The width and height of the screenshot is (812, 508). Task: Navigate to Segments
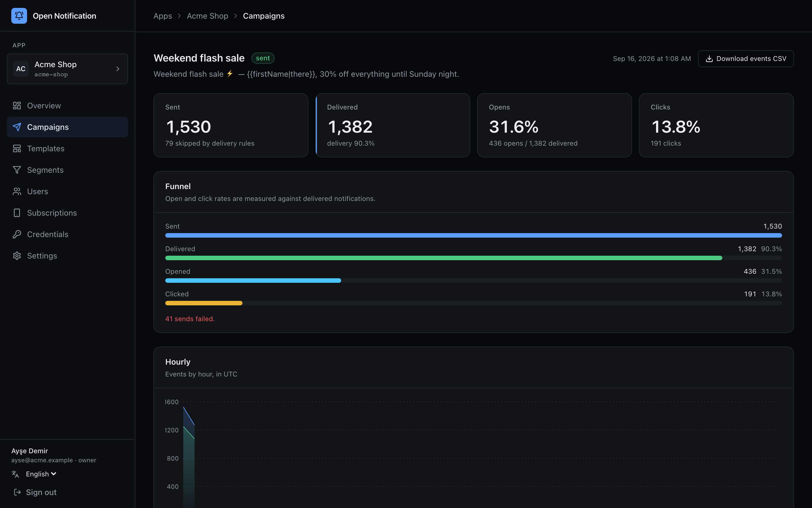click(x=67, y=170)
